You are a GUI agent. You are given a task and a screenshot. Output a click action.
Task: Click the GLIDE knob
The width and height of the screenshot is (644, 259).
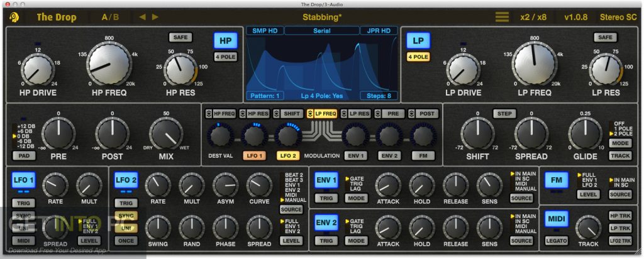(x=586, y=134)
